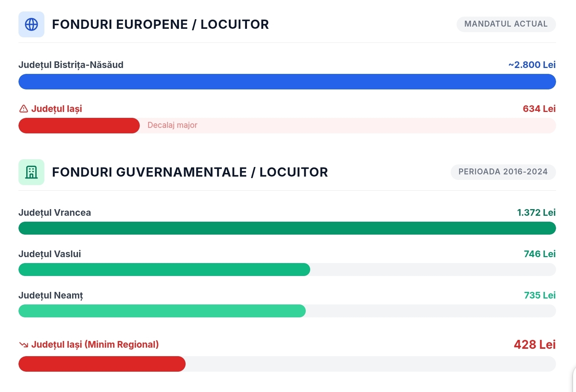
Task: Click the red Iași Minim Regional bar
Action: 102,364
